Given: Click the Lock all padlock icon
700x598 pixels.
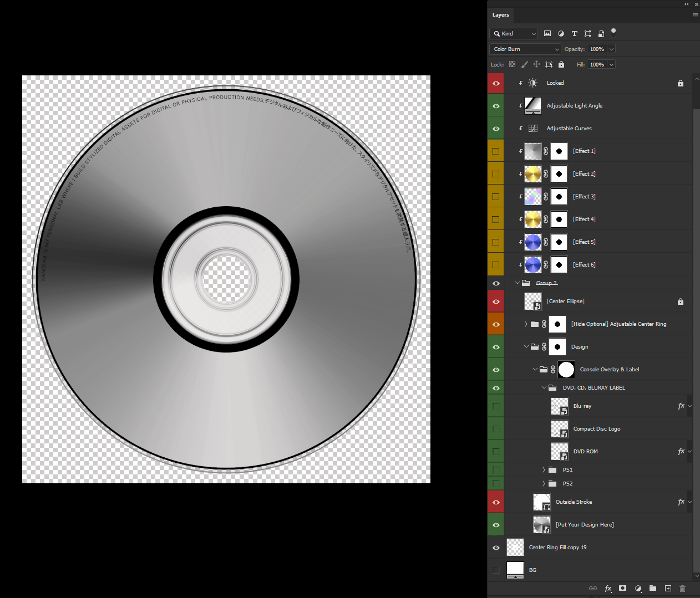Looking at the screenshot, I should tap(561, 64).
